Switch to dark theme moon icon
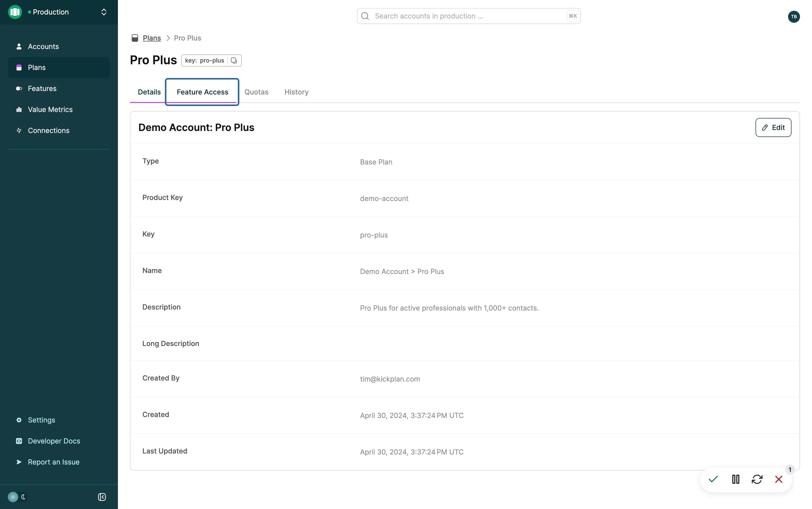The height and width of the screenshot is (509, 812). click(x=23, y=497)
